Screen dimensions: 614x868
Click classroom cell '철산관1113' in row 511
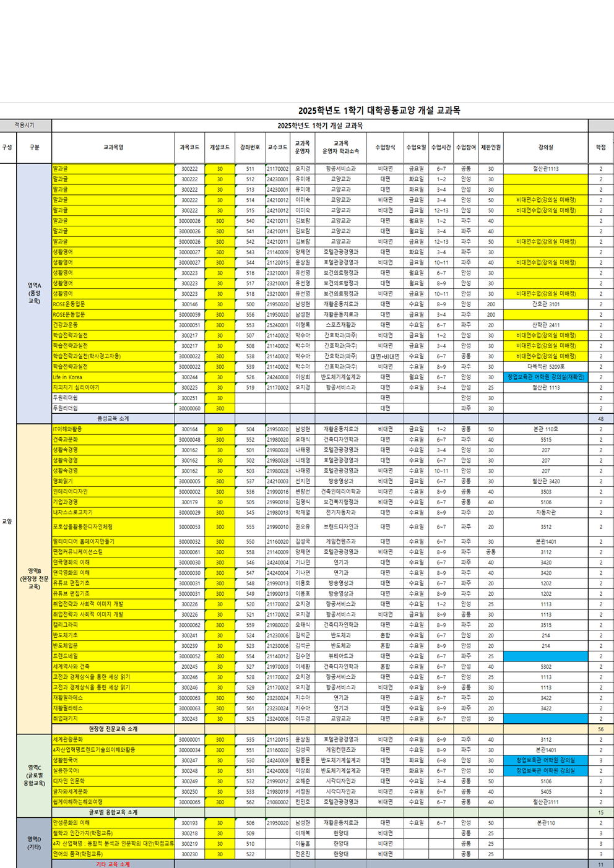(x=545, y=169)
